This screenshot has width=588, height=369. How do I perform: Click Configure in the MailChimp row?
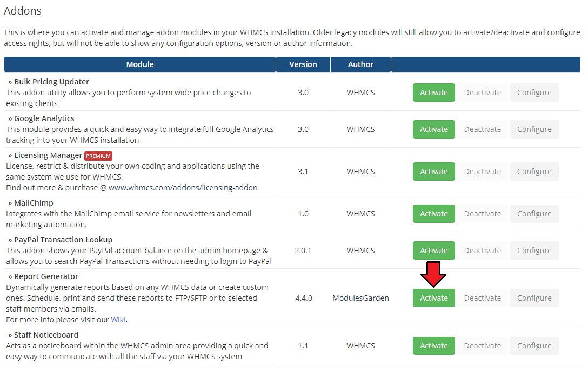click(534, 214)
